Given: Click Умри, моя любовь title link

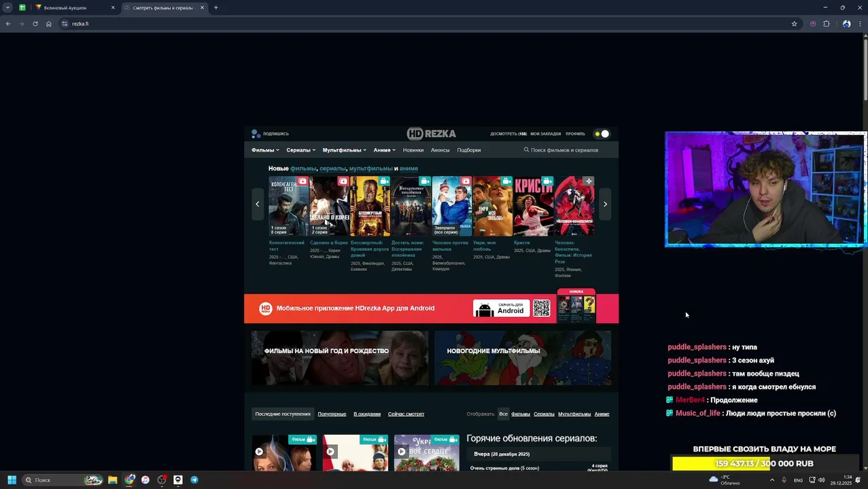Looking at the screenshot, I should pyautogui.click(x=485, y=245).
